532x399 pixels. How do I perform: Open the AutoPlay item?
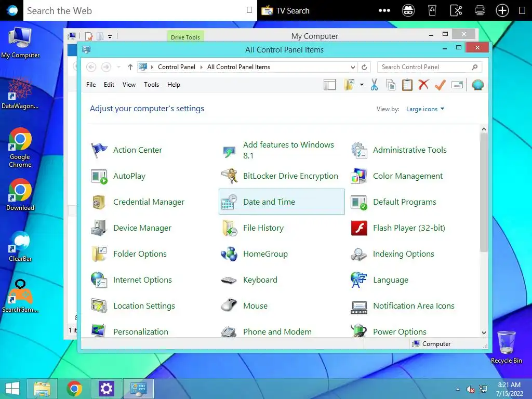tap(118, 176)
